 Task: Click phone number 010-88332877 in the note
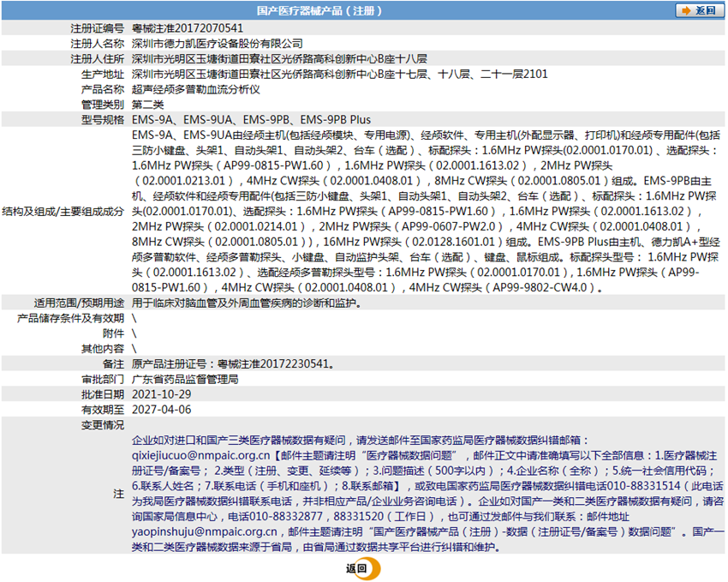[x=286, y=517]
